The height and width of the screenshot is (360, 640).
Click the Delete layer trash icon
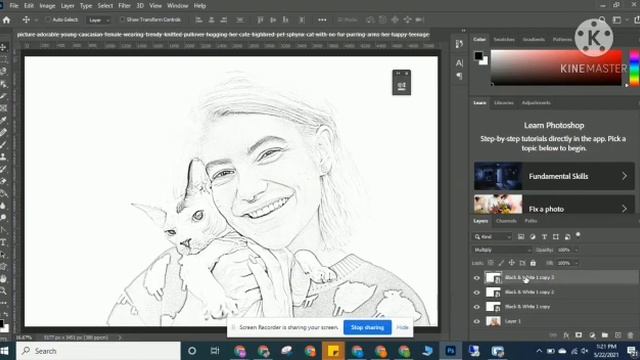click(631, 335)
